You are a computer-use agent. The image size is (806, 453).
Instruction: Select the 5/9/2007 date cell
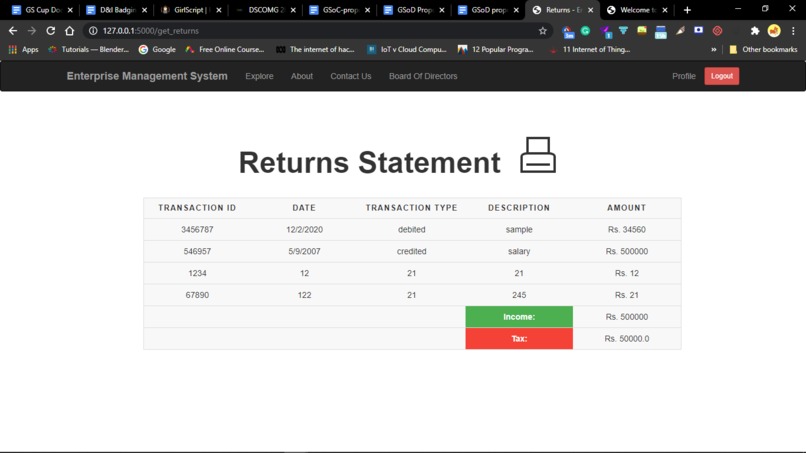[304, 251]
